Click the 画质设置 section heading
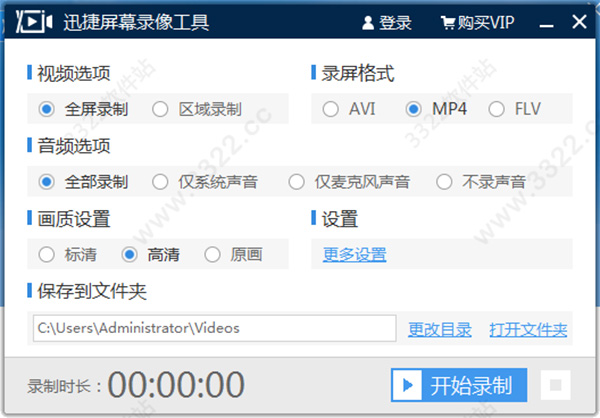Image resolution: width=600 pixels, height=418 pixels. click(x=74, y=219)
